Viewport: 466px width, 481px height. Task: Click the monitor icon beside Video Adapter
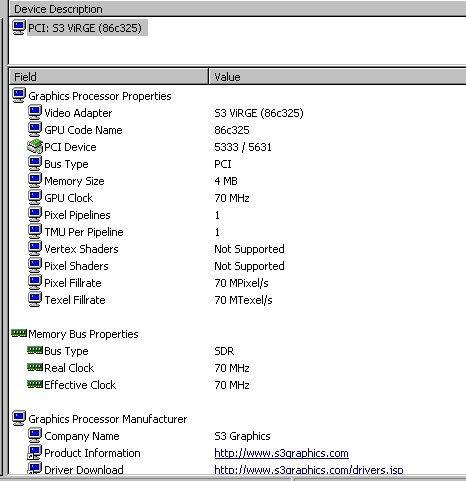pos(35,113)
